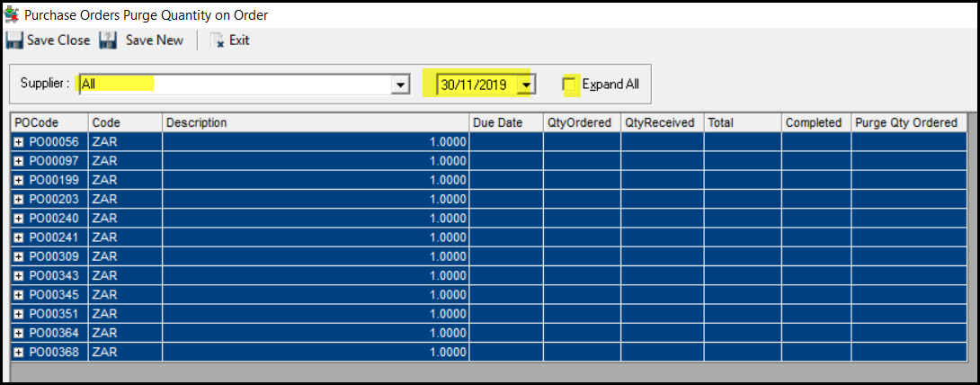Click the Save Close floppy disk icon
Viewport: 980px width, 385px height.
(14, 40)
